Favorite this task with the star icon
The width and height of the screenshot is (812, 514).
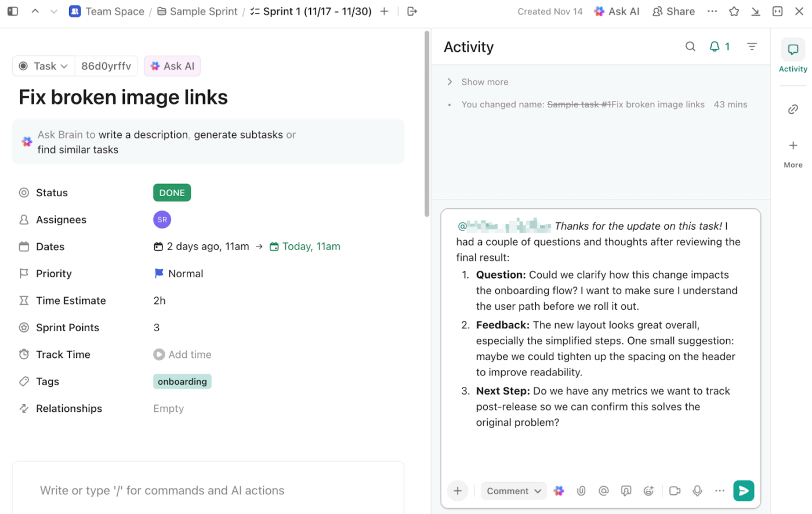pyautogui.click(x=734, y=11)
